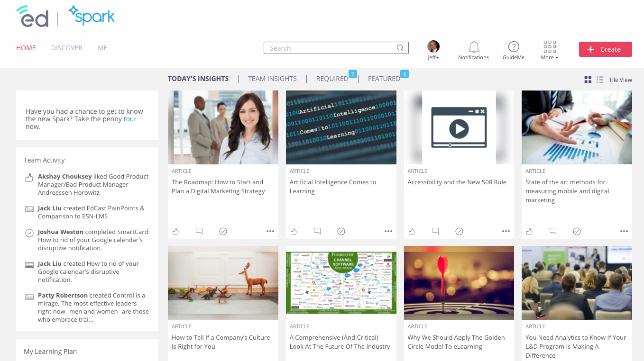
Task: Like the company culture article
Action: (175, 360)
